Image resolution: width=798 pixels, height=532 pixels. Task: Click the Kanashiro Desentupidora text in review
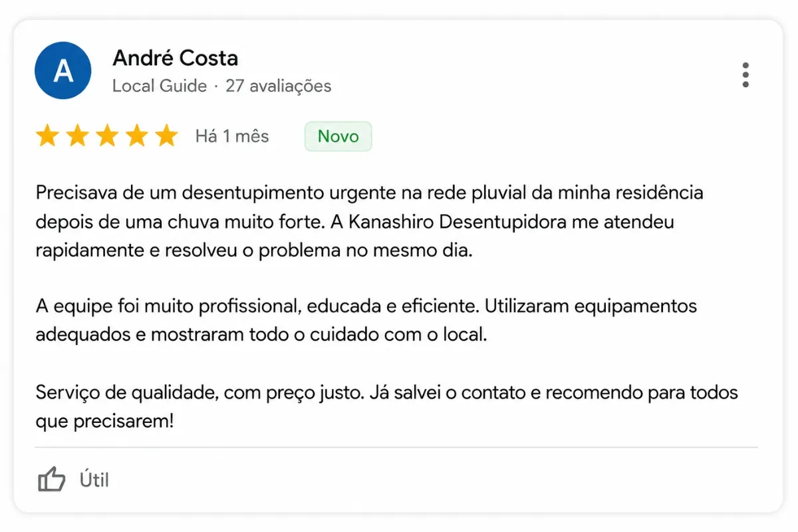pos(456,222)
